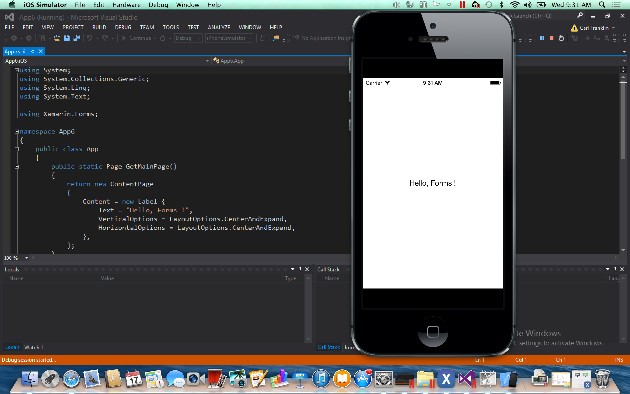Click the menu bar clock showing Wed time
Image resolution: width=630 pixels, height=394 pixels.
point(571,4)
